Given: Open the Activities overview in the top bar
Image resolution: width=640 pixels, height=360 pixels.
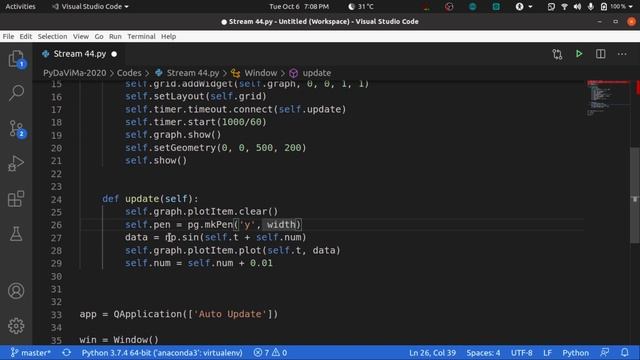Looking at the screenshot, I should click(x=20, y=7).
